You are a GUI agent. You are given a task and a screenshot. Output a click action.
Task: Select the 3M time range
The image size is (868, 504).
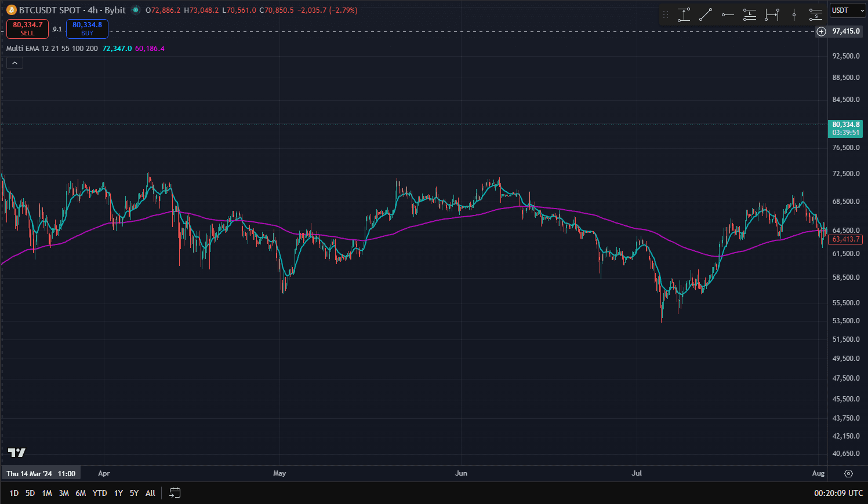[x=64, y=493]
